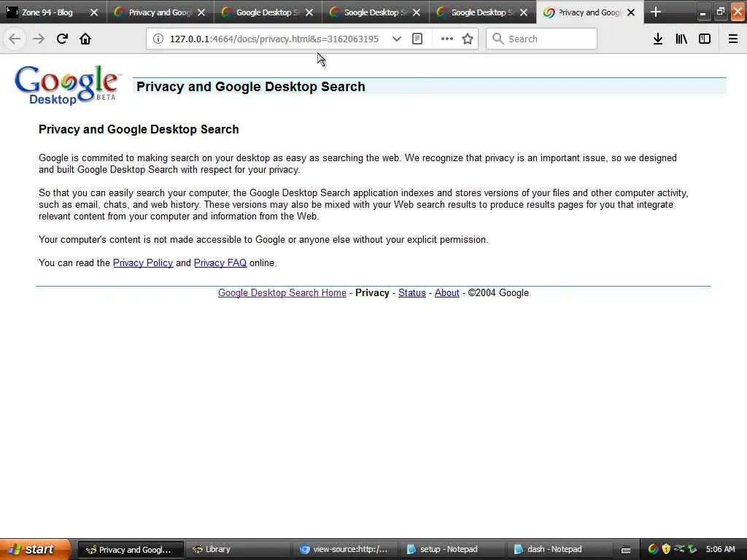This screenshot has height=560, width=747.
Task: Select Privacy and Google taskbar button
Action: point(131,549)
